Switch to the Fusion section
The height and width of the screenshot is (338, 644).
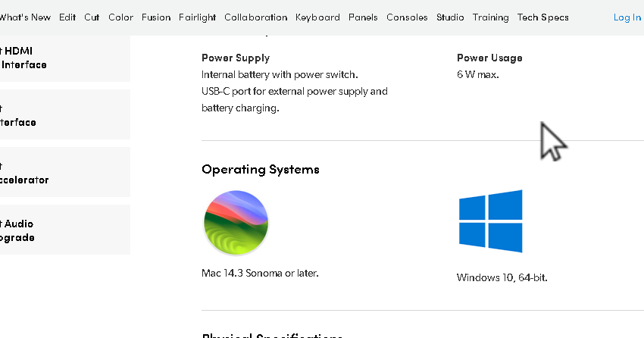point(156,17)
